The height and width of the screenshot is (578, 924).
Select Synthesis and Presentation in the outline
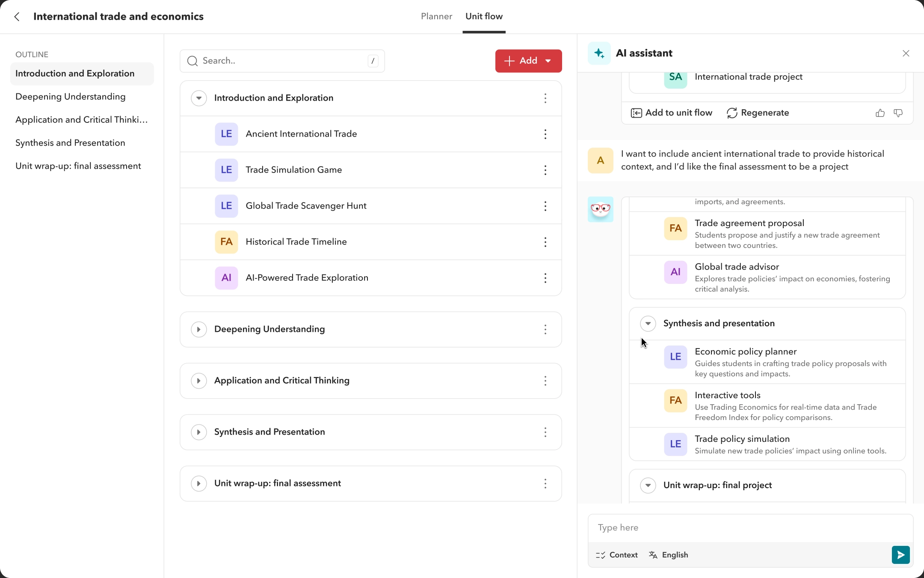82,143
